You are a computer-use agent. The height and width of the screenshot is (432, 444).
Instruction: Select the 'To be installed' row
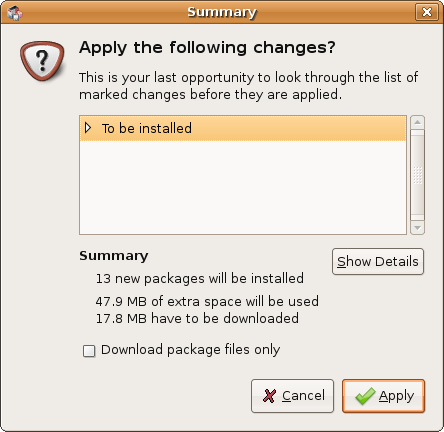pos(243,128)
